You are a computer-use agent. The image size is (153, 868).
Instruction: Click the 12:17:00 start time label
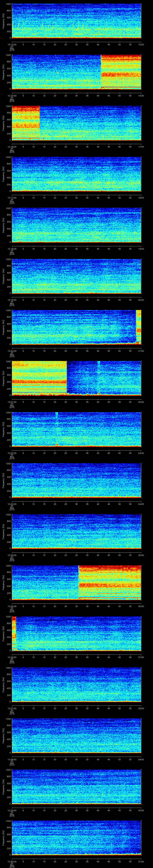click(12, 198)
